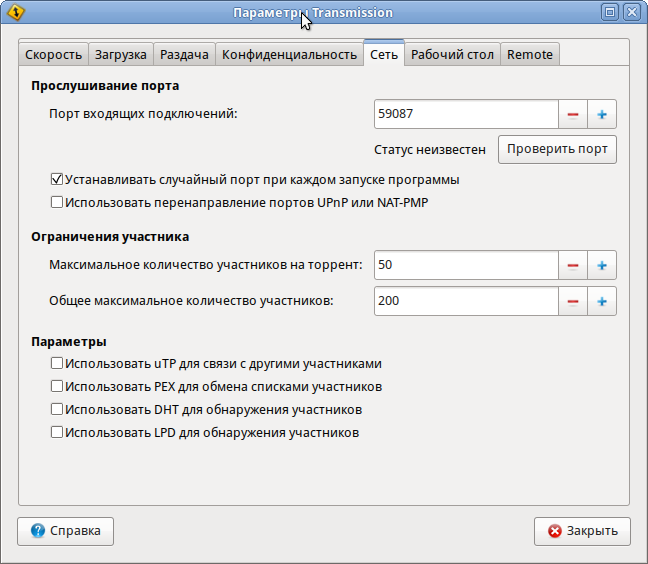Click the Статус неизвестен status text
The width and height of the screenshot is (648, 564).
430,150
